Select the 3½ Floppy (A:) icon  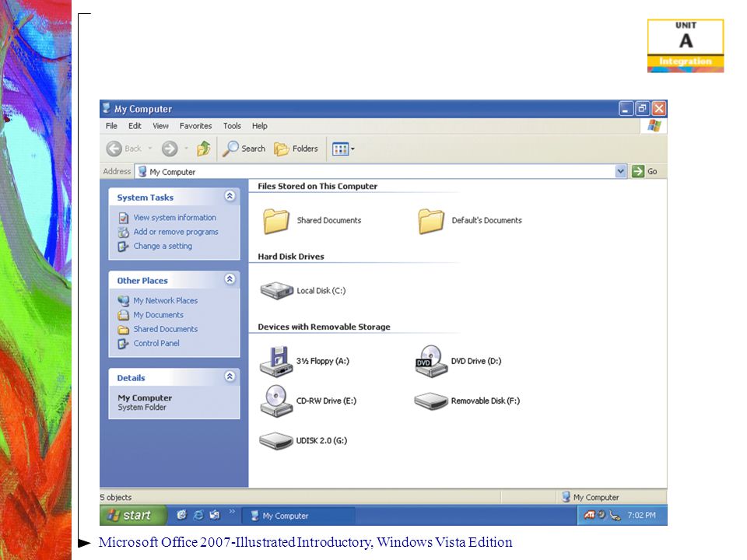click(x=275, y=362)
